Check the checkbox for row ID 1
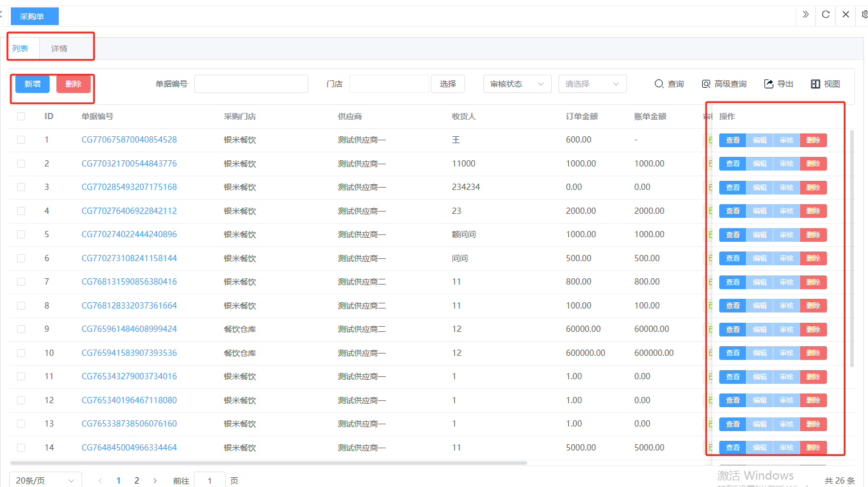 pyautogui.click(x=21, y=140)
